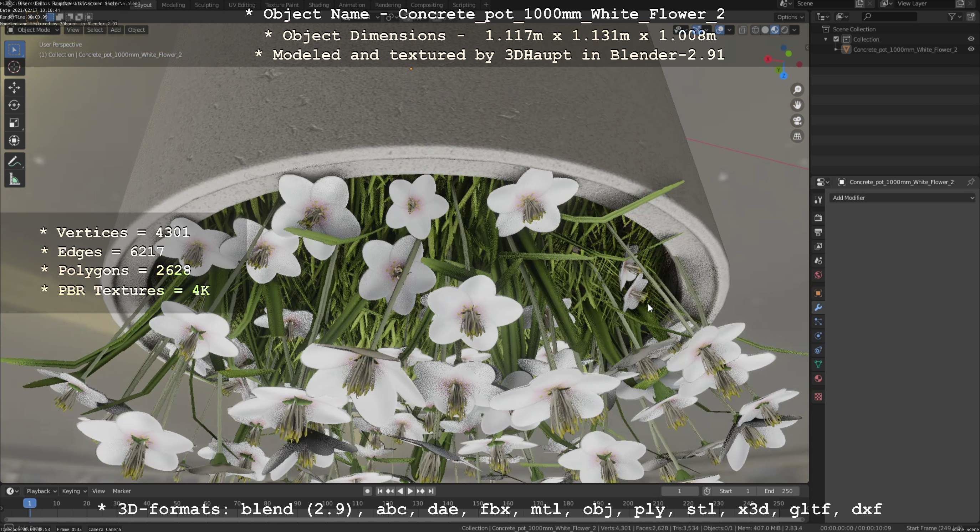Viewport: 980px width, 532px height.
Task: Switch to the Sculpting workspace tab
Action: pyautogui.click(x=206, y=5)
